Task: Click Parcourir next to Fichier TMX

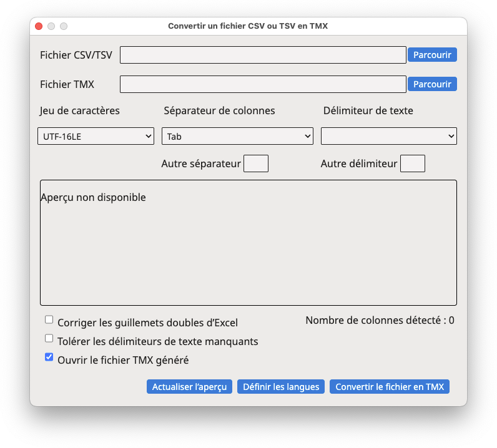Action: click(x=432, y=84)
